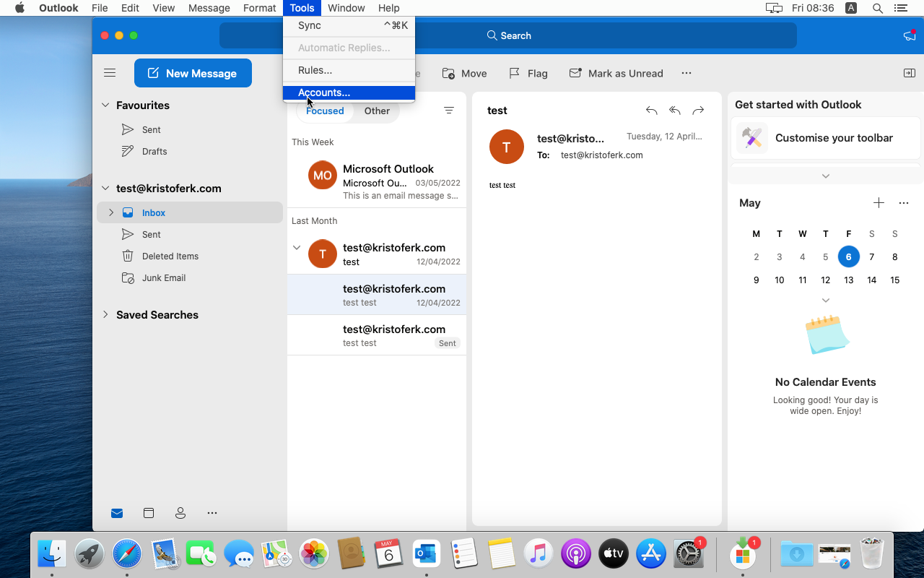
Task: Click the Search field
Action: point(508,35)
